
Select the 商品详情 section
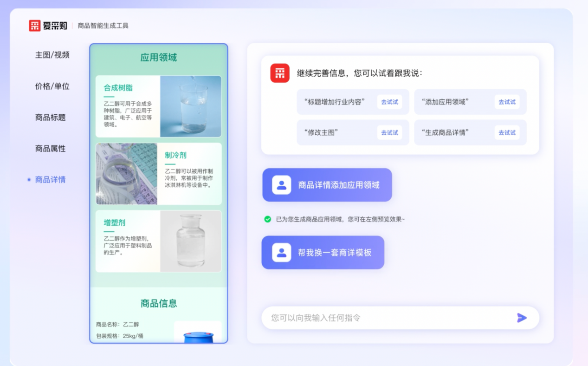[x=51, y=180]
